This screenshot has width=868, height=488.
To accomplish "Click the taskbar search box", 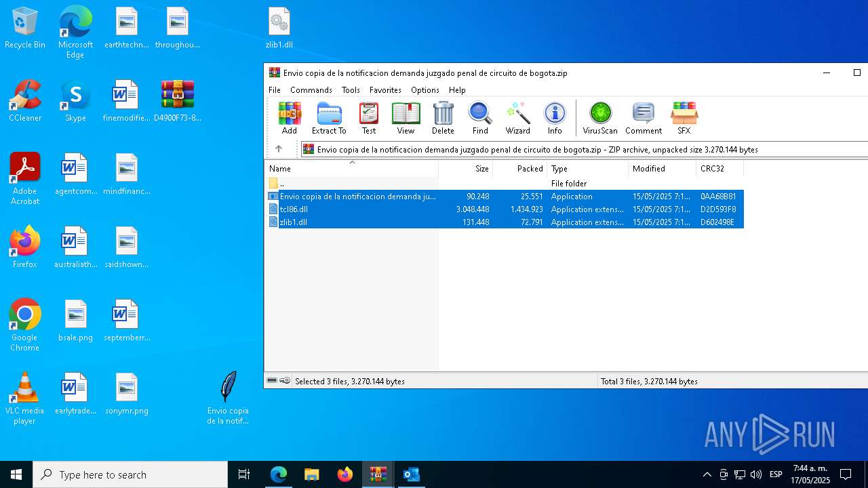I will click(130, 474).
